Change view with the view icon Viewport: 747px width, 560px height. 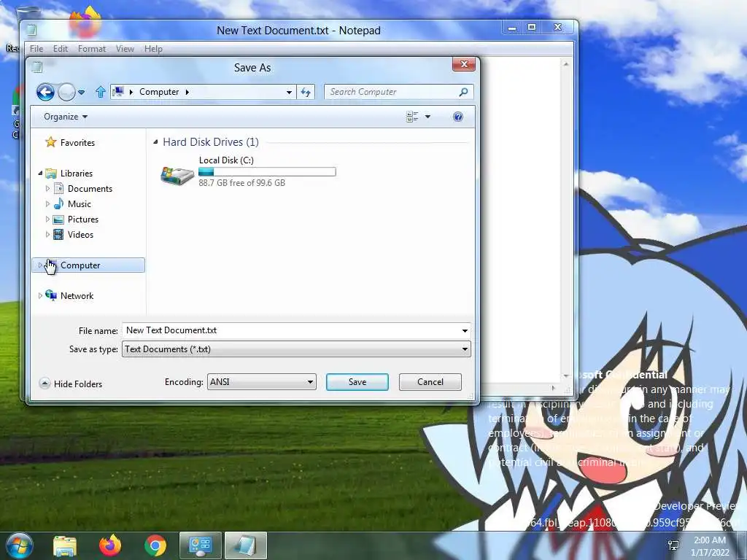pyautogui.click(x=412, y=117)
